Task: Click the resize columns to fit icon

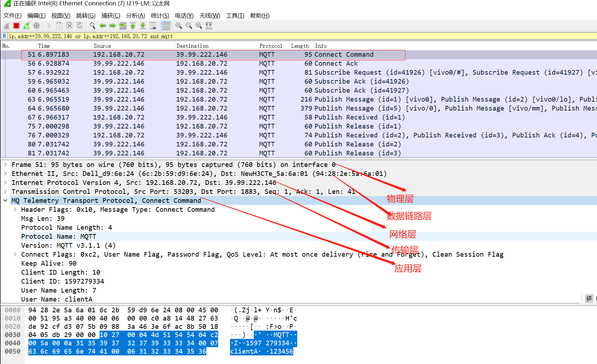Action: pyautogui.click(x=209, y=26)
